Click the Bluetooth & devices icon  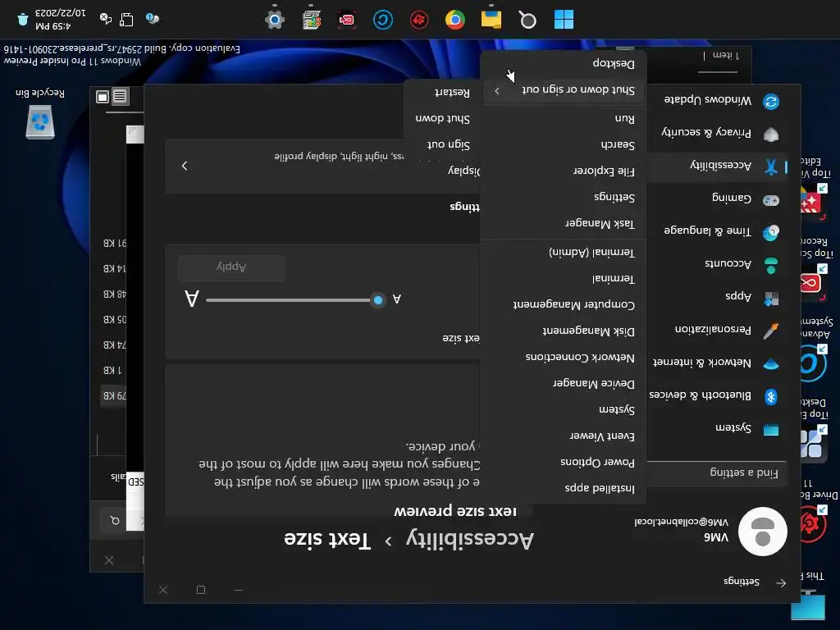tap(771, 397)
